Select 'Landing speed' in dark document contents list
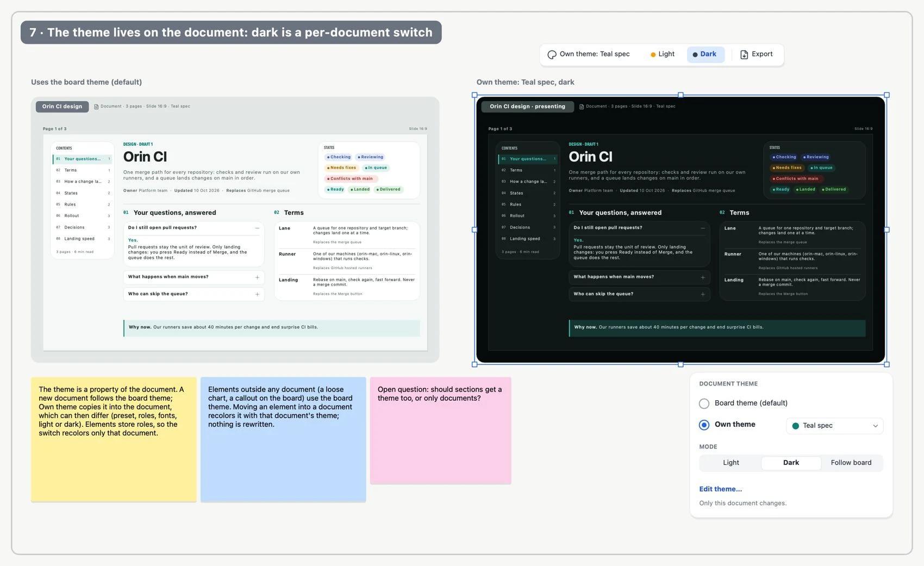The width and height of the screenshot is (924, 566). pyautogui.click(x=528, y=239)
